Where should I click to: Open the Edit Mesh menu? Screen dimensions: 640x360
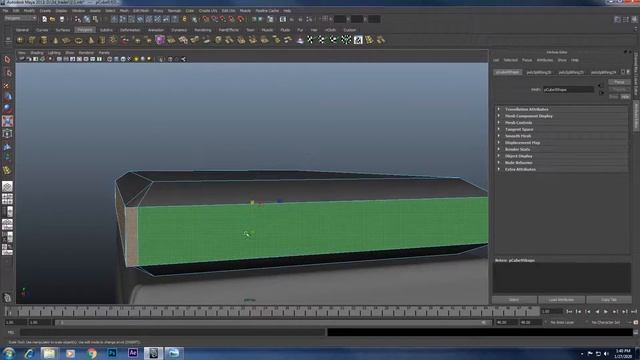point(141,11)
